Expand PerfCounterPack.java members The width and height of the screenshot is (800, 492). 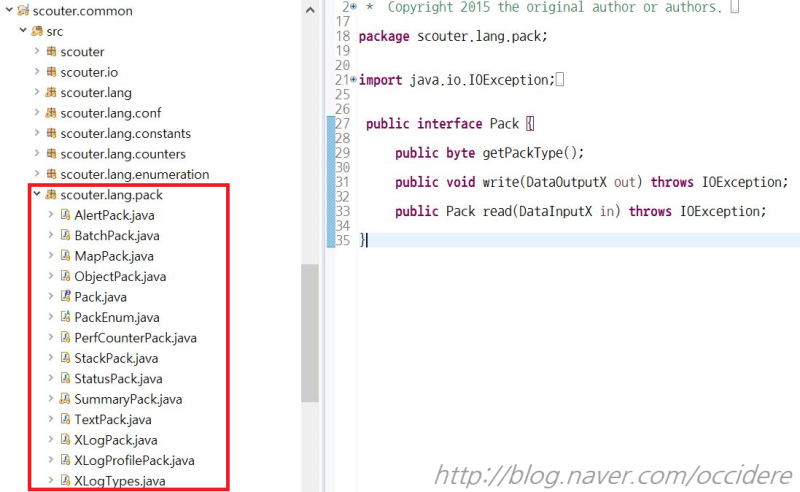pyautogui.click(x=51, y=337)
